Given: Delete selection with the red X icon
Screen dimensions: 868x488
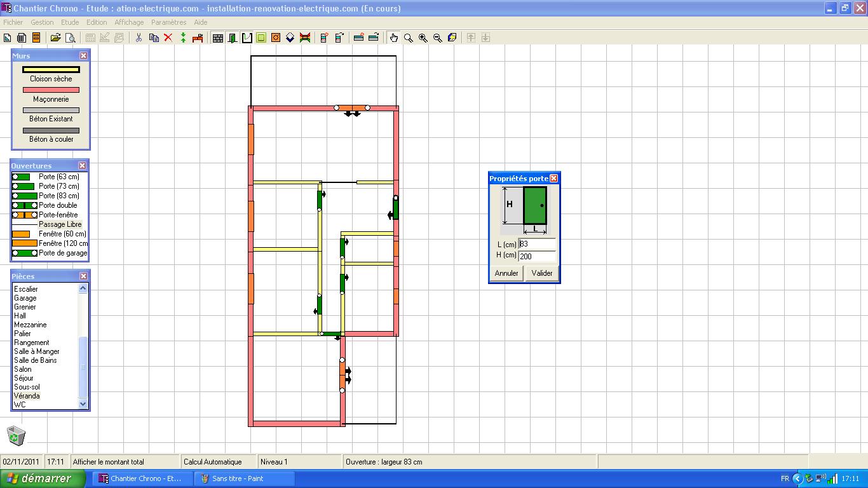Looking at the screenshot, I should point(168,37).
